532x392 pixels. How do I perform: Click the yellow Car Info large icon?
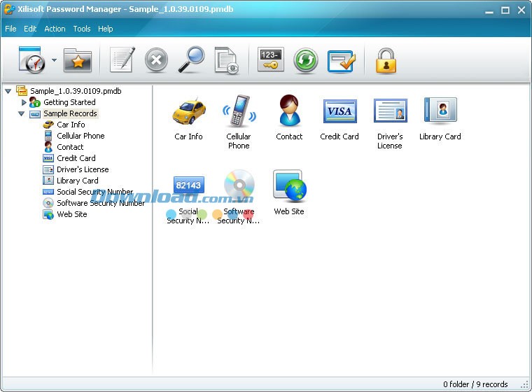[189, 112]
